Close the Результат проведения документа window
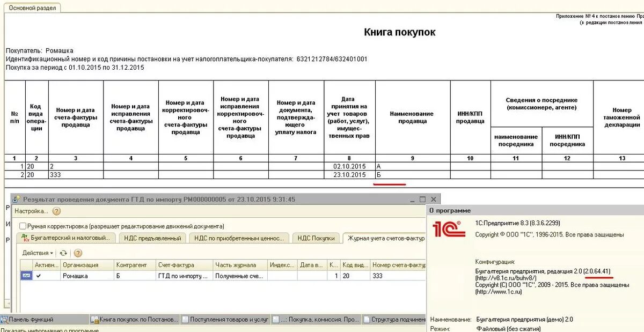644x332 pixels. (433, 199)
